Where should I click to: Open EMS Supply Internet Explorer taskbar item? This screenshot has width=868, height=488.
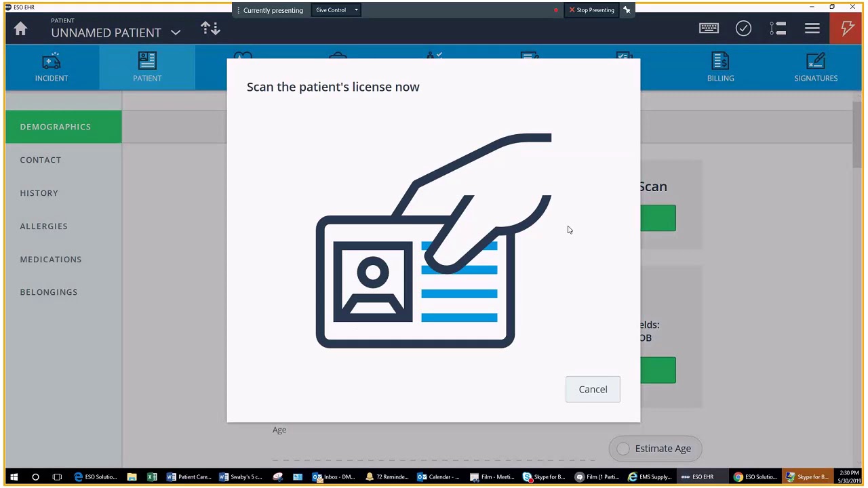[x=650, y=477]
